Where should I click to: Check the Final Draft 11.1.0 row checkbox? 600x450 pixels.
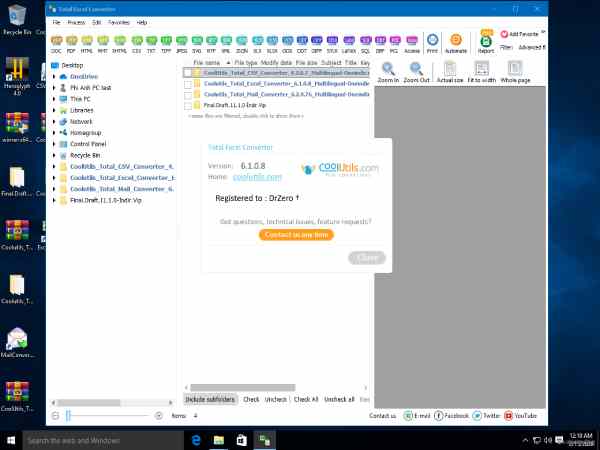188,106
